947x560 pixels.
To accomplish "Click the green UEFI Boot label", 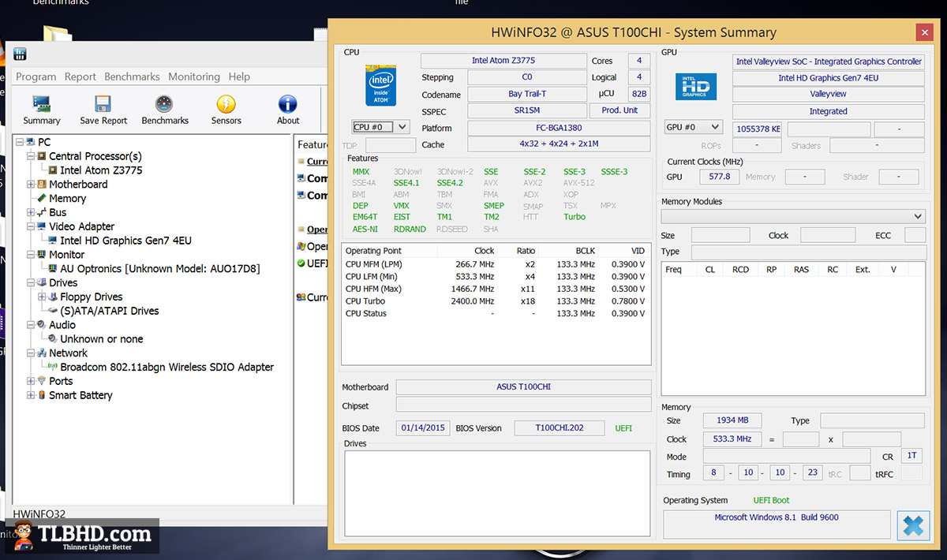I will click(771, 500).
